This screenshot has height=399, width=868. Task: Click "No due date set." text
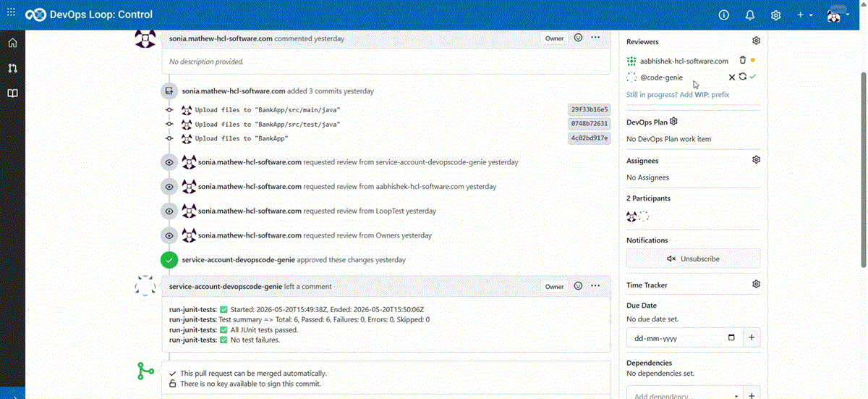click(652, 319)
